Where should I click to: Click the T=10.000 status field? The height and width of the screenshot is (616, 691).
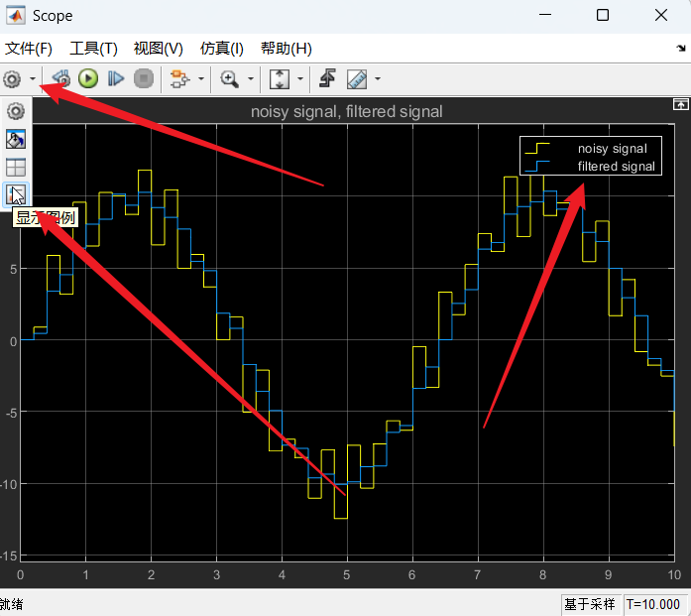[653, 604]
